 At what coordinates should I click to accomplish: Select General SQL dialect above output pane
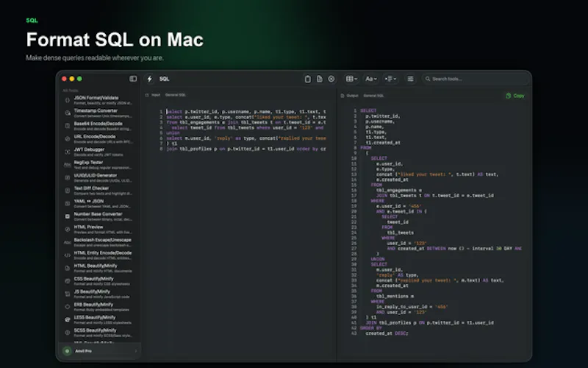(x=373, y=96)
